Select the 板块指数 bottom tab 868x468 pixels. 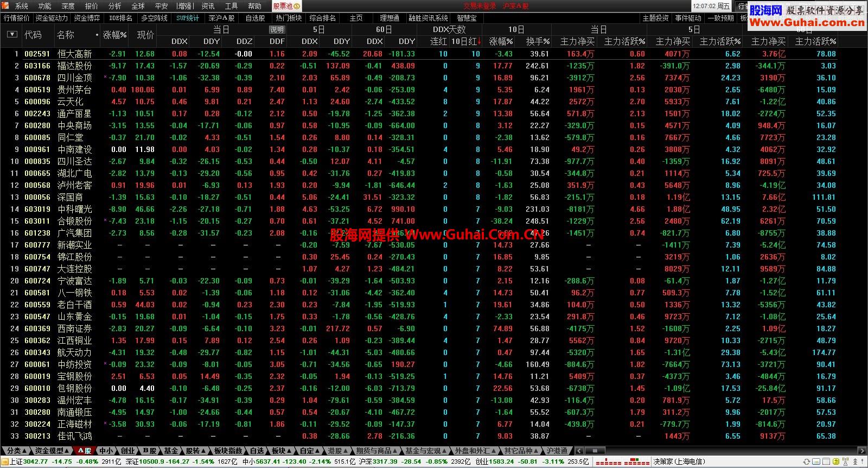tap(228, 451)
